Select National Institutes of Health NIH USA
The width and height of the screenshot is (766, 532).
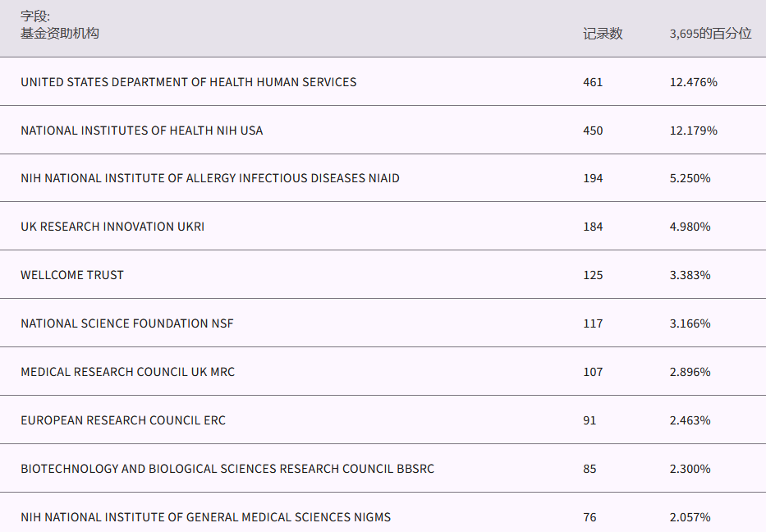[x=141, y=131]
